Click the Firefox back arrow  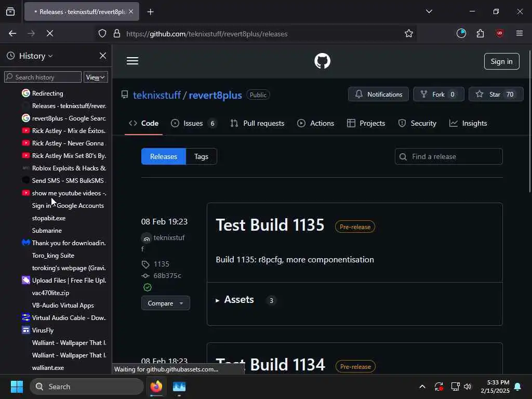(12, 33)
